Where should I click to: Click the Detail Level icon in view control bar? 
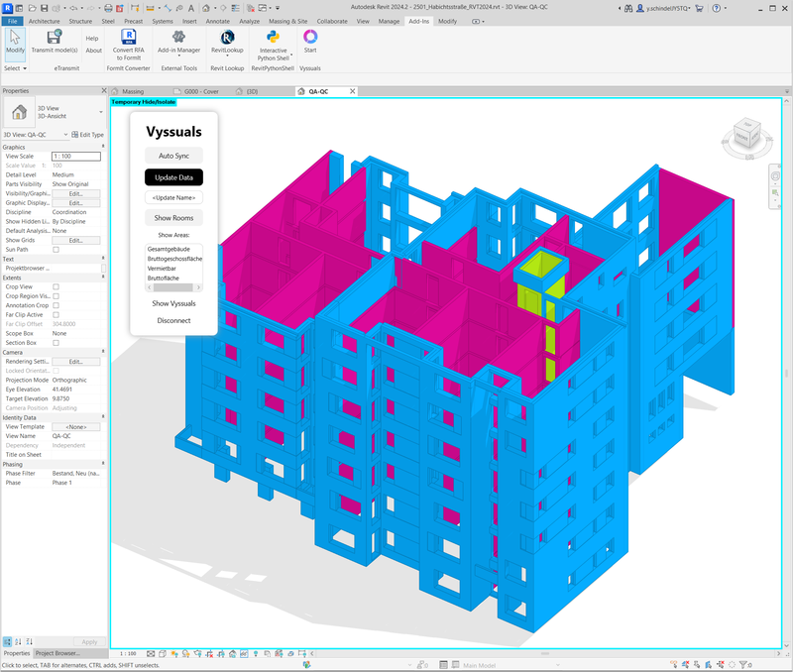tap(151, 654)
